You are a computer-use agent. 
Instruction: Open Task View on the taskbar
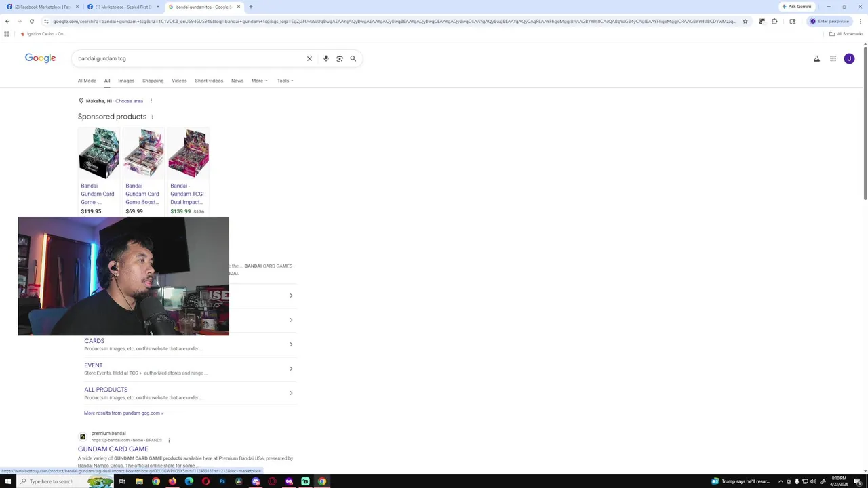122,481
